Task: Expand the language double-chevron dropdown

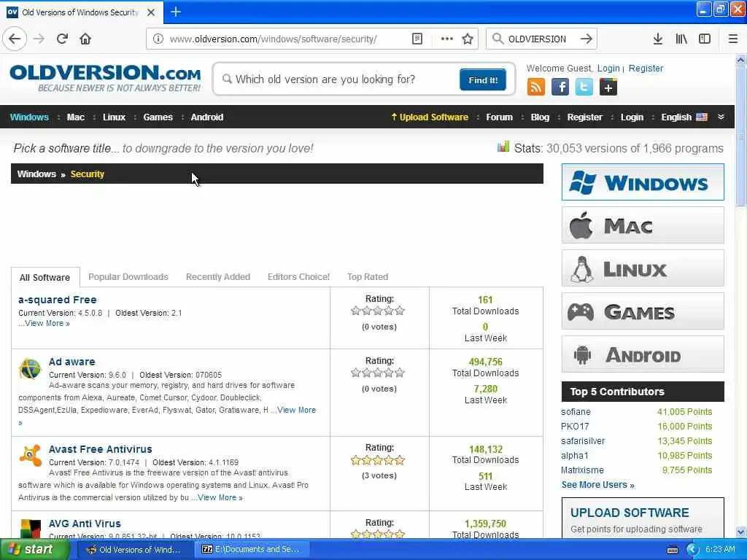Action: point(721,117)
